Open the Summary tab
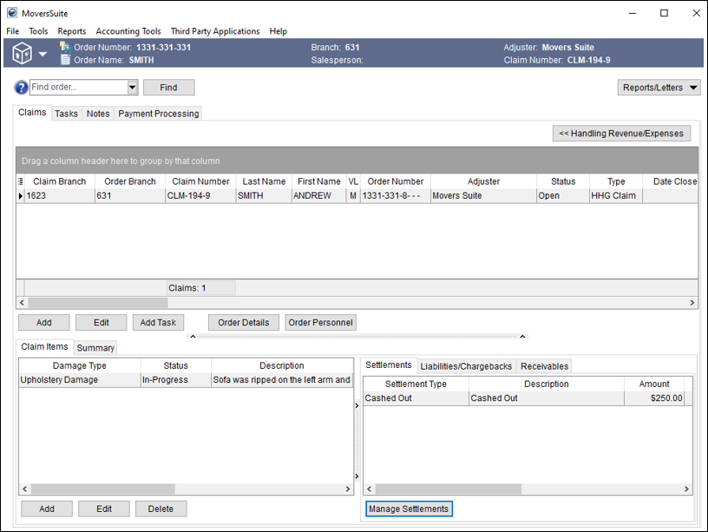 (95, 348)
